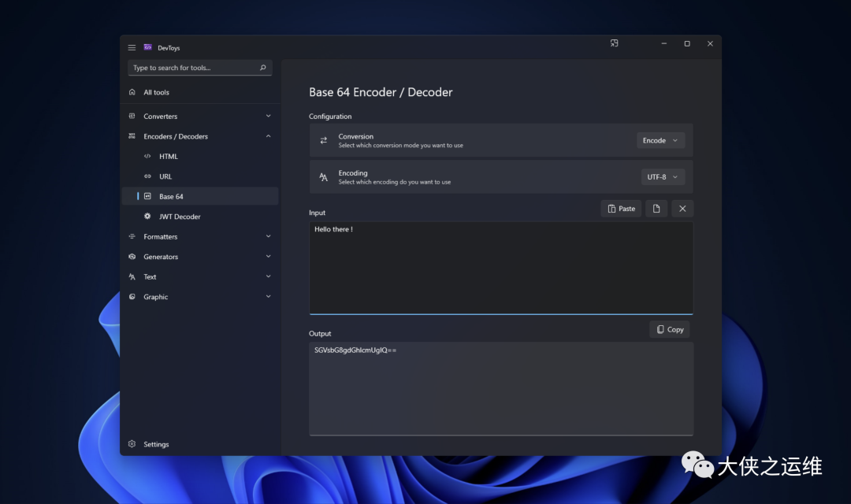Click the DevToys app logo icon

[x=147, y=48]
